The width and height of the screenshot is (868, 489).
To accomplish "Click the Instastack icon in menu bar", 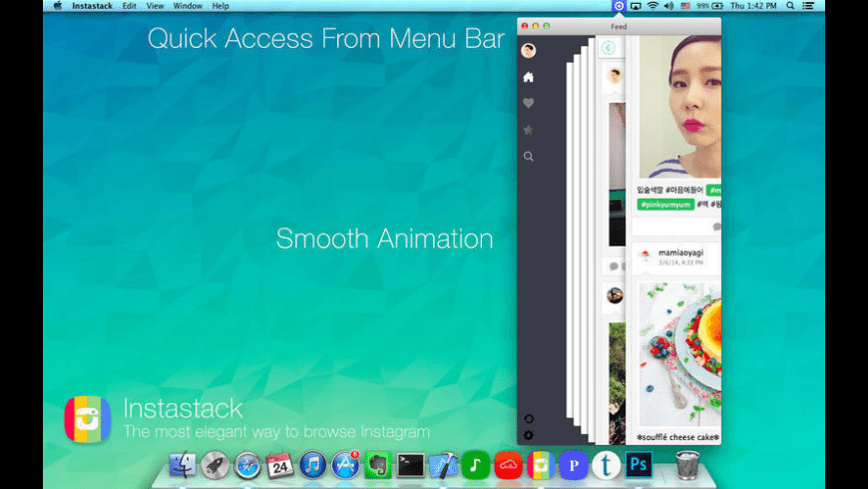I will pyautogui.click(x=619, y=6).
